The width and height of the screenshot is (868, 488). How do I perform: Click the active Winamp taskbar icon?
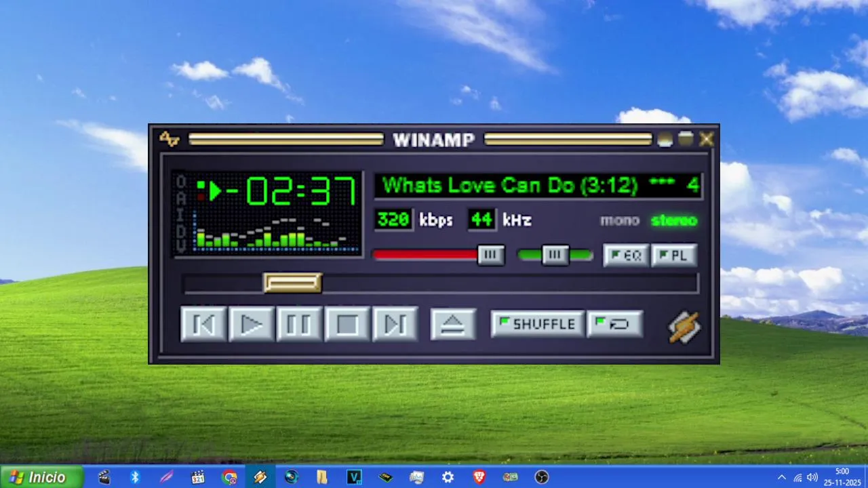click(x=260, y=477)
